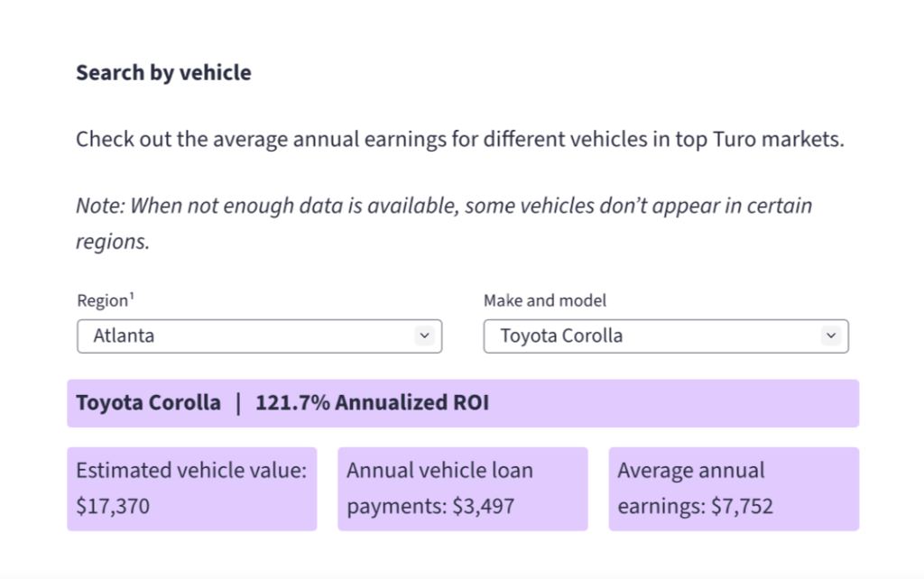Open the Toyota Corolla vehicle selector
The width and height of the screenshot is (924, 579).
tap(665, 335)
